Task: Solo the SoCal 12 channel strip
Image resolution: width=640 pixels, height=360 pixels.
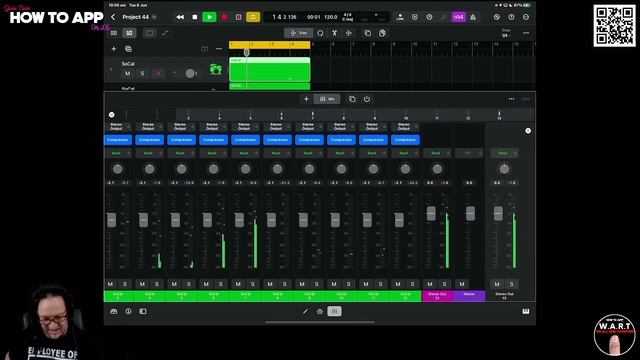Action: [413, 284]
